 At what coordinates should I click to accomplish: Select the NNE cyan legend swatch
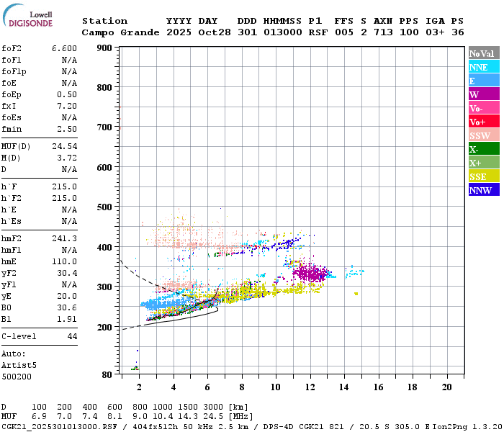tap(484, 66)
